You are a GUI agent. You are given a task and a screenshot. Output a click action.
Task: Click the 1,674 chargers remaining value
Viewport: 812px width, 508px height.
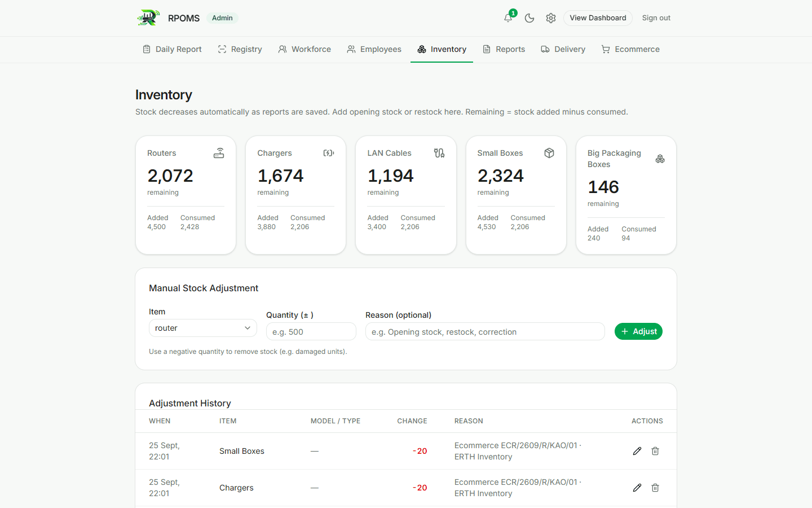pyautogui.click(x=280, y=176)
